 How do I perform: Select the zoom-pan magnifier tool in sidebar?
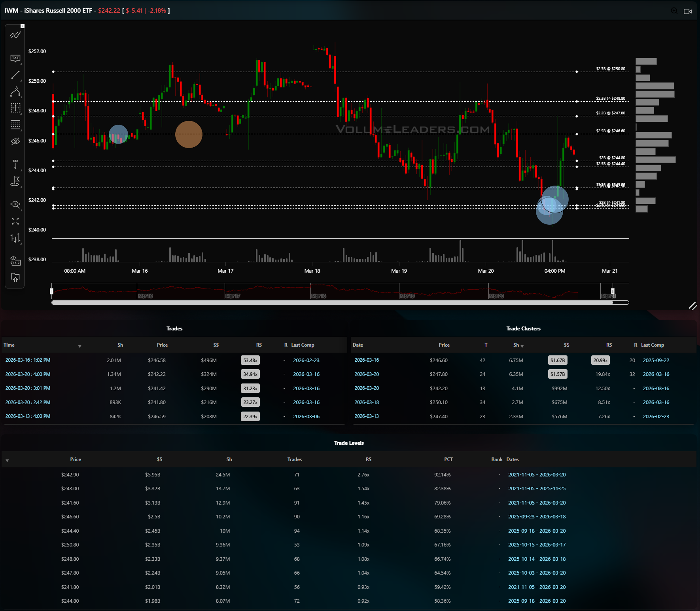tap(15, 204)
